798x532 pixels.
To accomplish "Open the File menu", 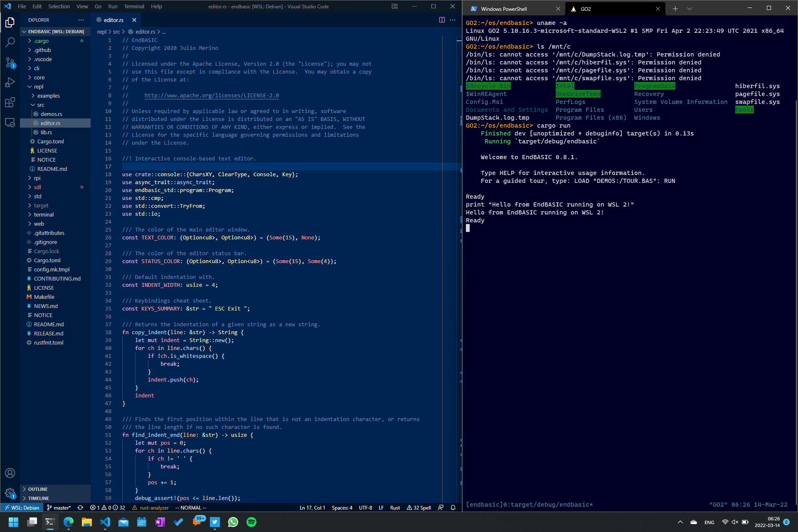I will coord(22,6).
